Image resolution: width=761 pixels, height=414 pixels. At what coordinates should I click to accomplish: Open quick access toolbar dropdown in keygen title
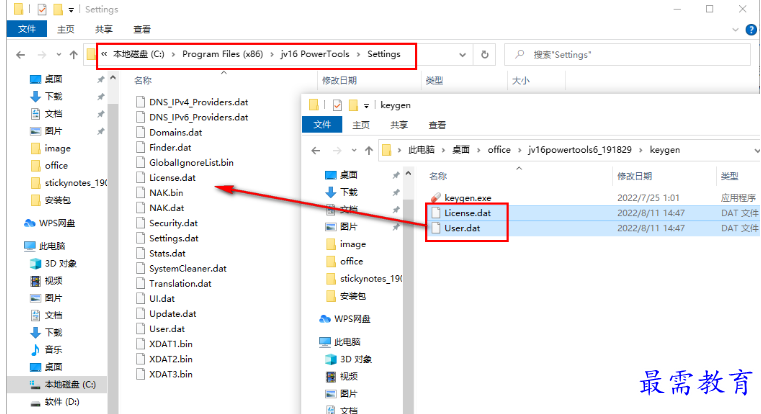click(366, 105)
